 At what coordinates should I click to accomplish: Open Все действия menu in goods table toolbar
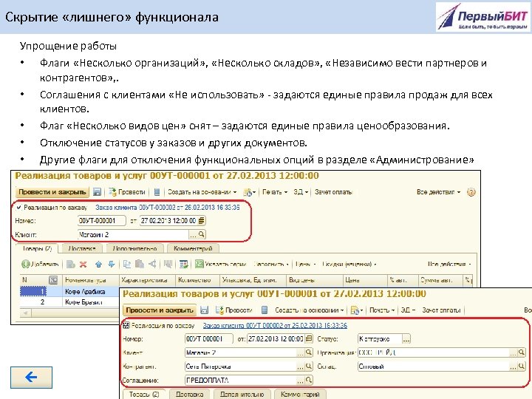(449, 264)
